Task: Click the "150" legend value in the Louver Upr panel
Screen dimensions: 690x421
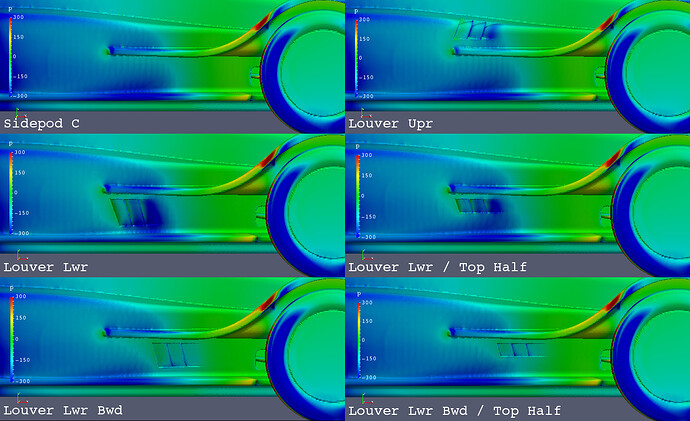Action: [x=364, y=39]
